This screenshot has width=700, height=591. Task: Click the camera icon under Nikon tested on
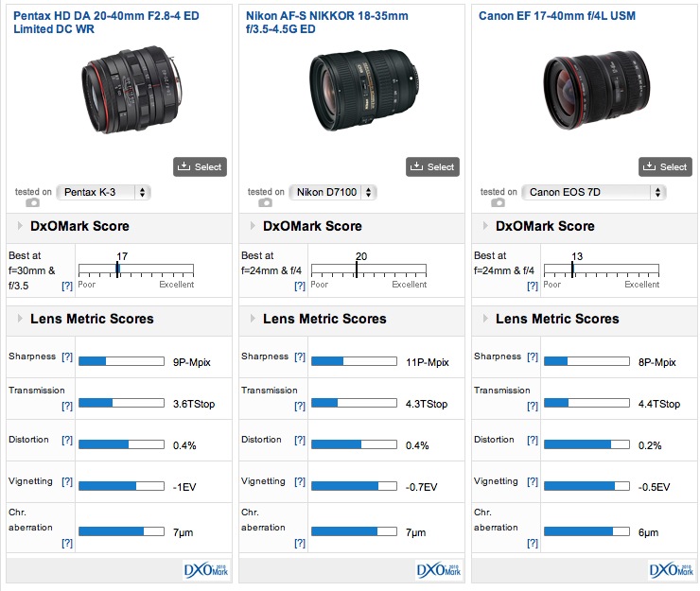[x=265, y=202]
